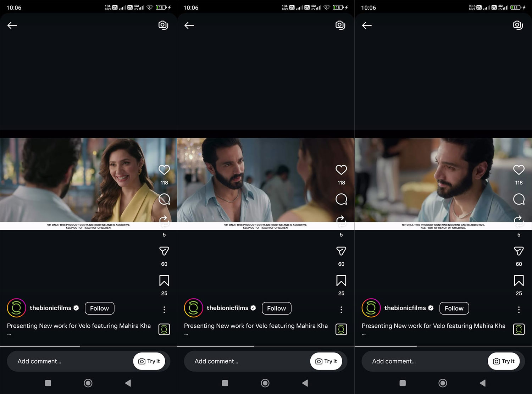Open comments on the reel with the man facing forward
This screenshot has height=394, width=532.
pos(341,199)
